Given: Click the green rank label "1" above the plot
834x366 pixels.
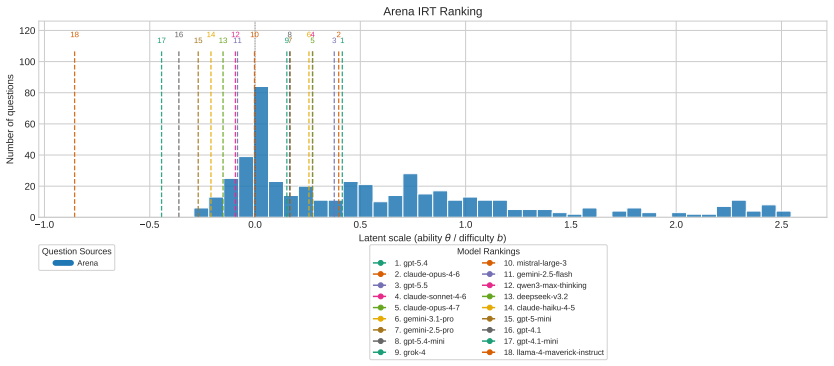Looking at the screenshot, I should 342,40.
